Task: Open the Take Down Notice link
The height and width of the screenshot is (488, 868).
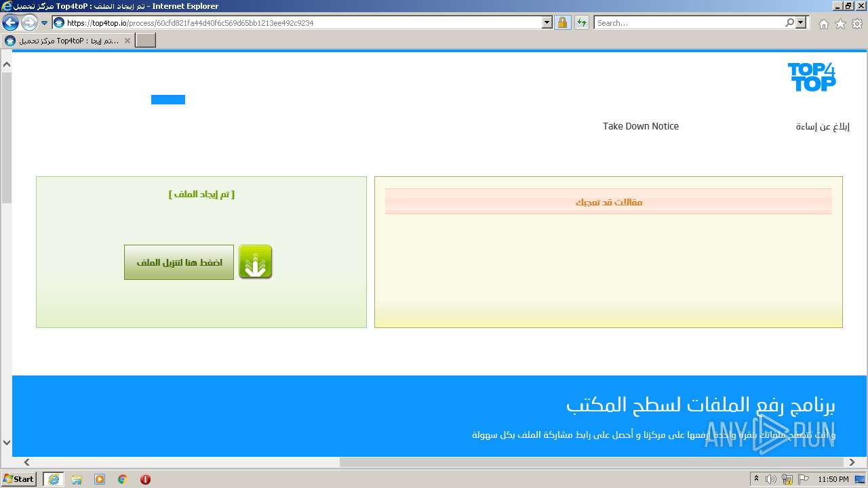Action: [x=641, y=126]
